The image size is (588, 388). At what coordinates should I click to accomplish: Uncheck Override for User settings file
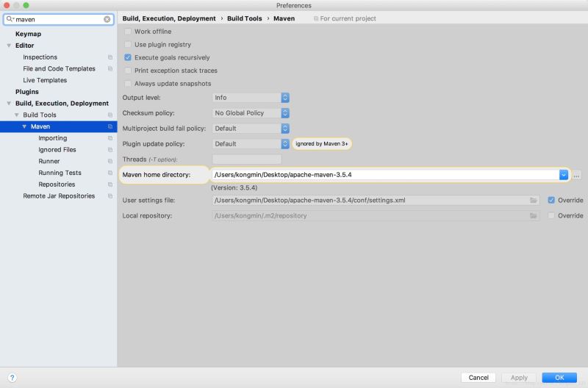(x=551, y=200)
